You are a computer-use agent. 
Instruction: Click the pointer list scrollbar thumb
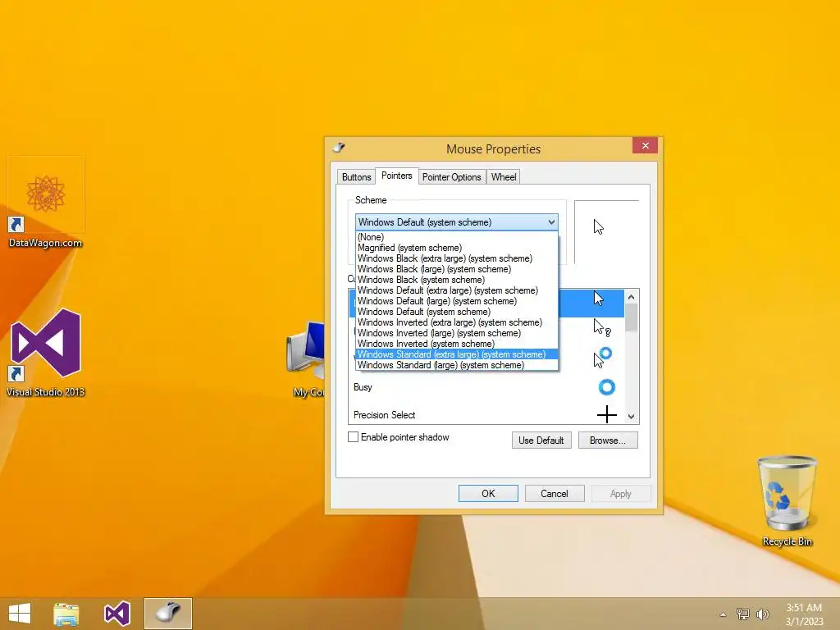[631, 317]
